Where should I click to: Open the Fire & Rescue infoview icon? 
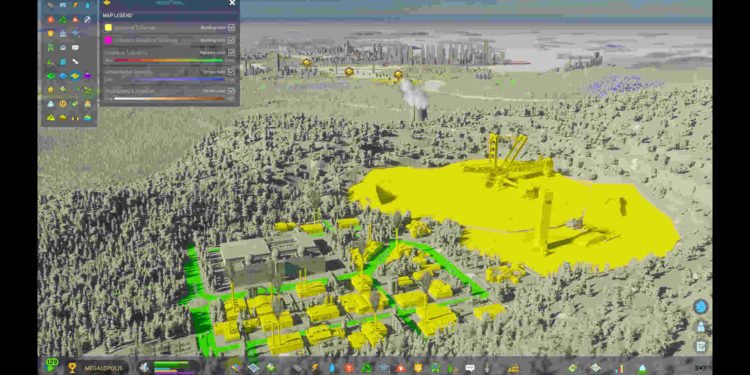tap(75, 20)
